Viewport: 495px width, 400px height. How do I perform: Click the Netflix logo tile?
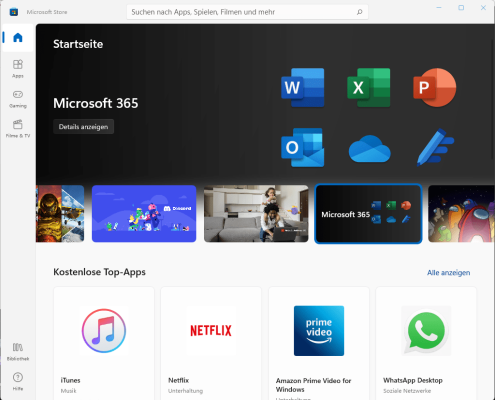click(x=211, y=331)
